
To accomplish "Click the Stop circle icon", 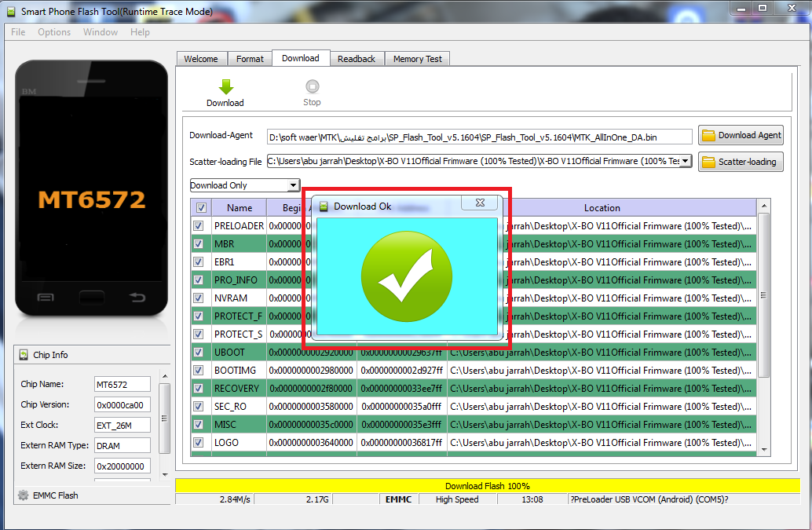I will click(x=313, y=86).
